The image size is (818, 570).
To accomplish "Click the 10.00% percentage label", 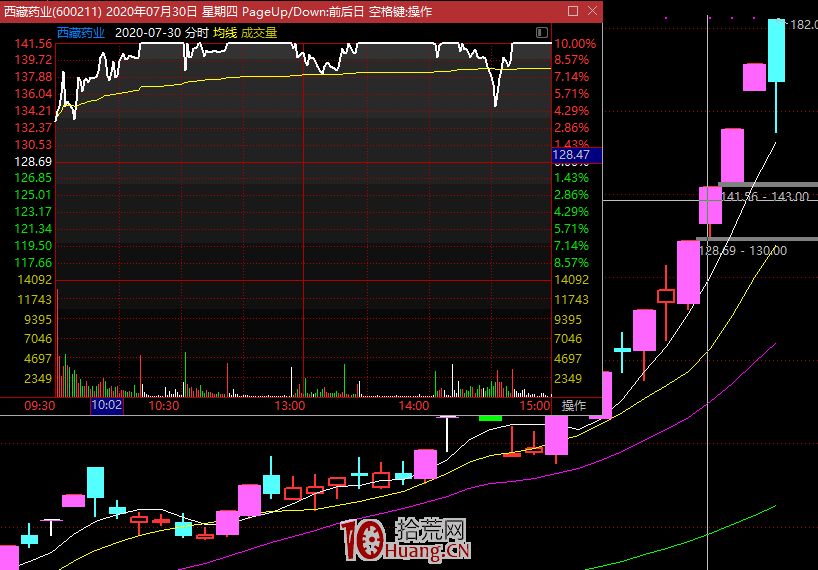I will [x=575, y=44].
